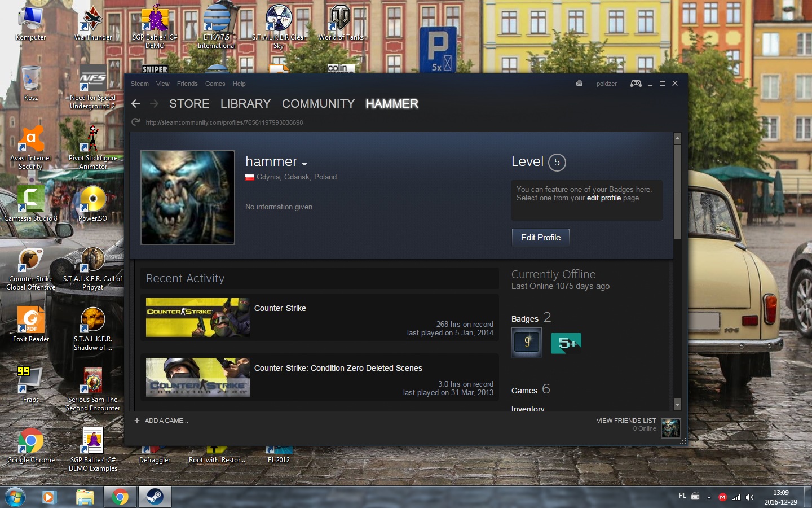The height and width of the screenshot is (508, 812).
Task: Open Steam notifications inbox icon
Action: pyautogui.click(x=579, y=83)
